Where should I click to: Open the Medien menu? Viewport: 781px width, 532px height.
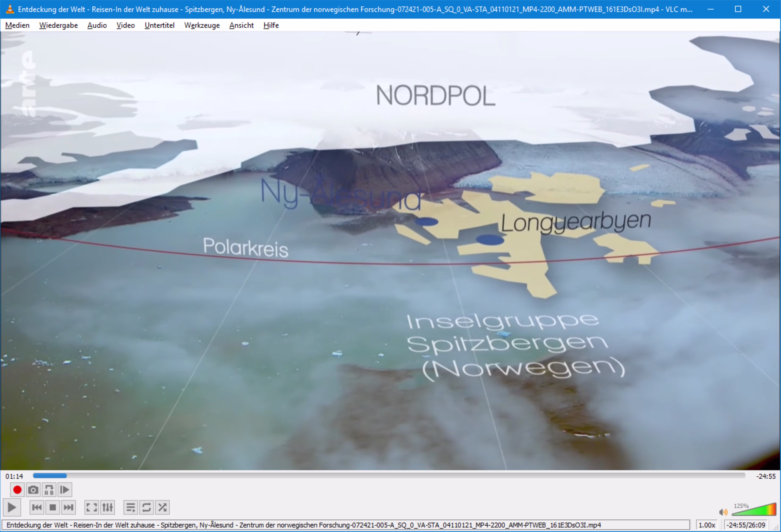point(17,25)
